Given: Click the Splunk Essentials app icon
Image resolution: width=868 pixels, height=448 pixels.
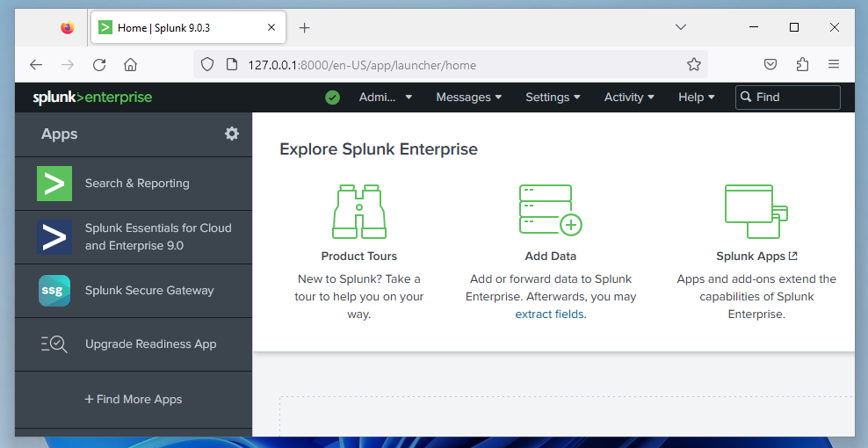Looking at the screenshot, I should 54,237.
